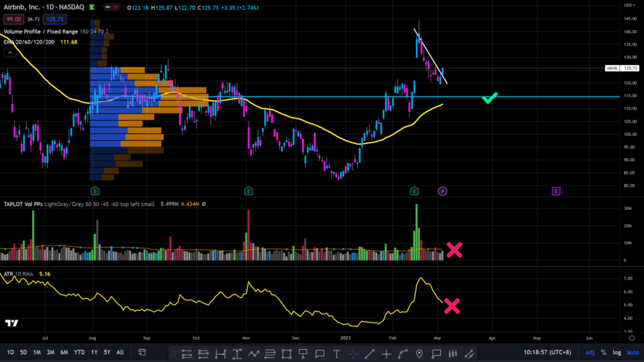The height and width of the screenshot is (362, 644).
Task: Select the diagonal trend line tool
Action: tap(370, 354)
